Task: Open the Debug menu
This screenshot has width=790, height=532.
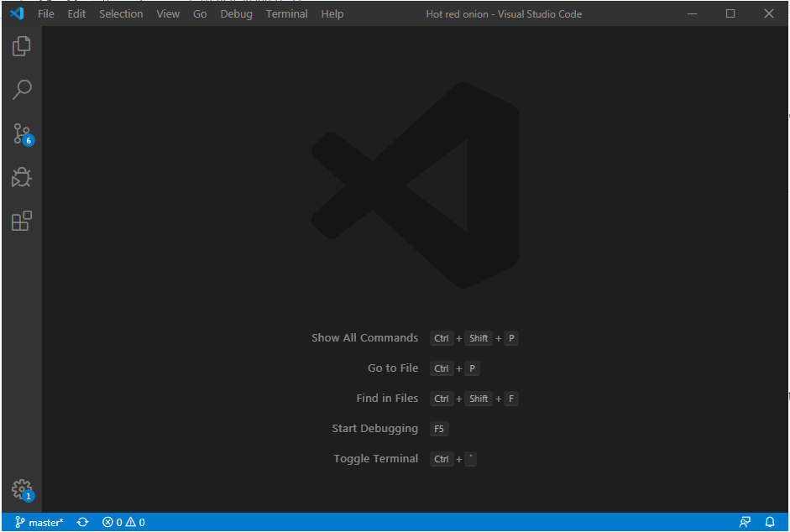Action: (x=236, y=13)
